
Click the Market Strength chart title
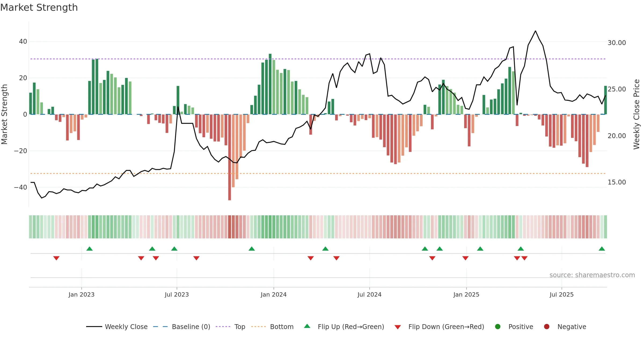tap(39, 8)
